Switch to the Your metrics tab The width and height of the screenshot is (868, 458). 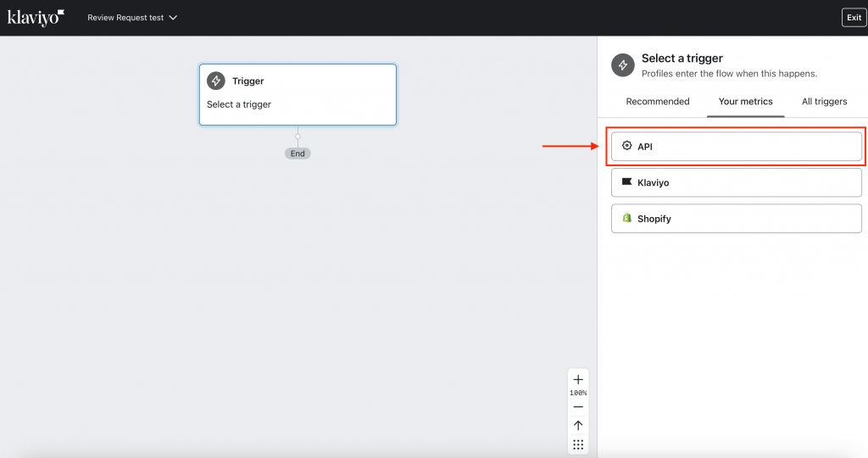pos(745,101)
